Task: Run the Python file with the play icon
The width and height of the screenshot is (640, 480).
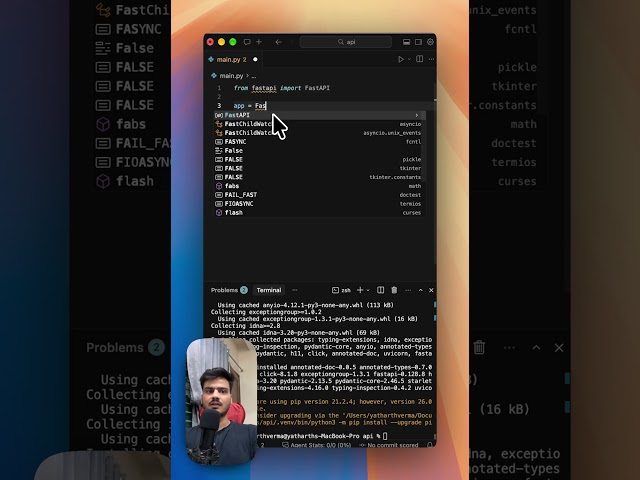Action: point(400,59)
